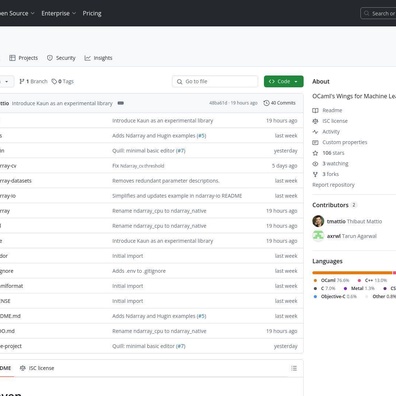Image resolution: width=396 pixels, height=396 pixels.
Task: Click the eye watching icon
Action: [315, 164]
